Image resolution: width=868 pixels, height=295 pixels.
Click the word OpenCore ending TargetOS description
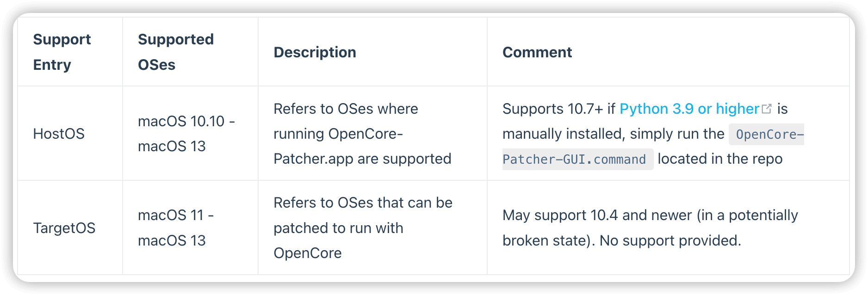point(307,253)
